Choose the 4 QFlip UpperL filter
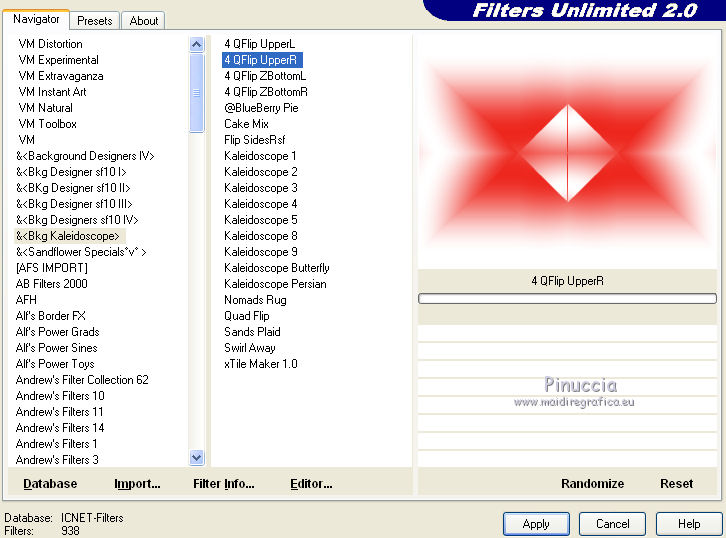The height and width of the screenshot is (538, 726). (259, 44)
